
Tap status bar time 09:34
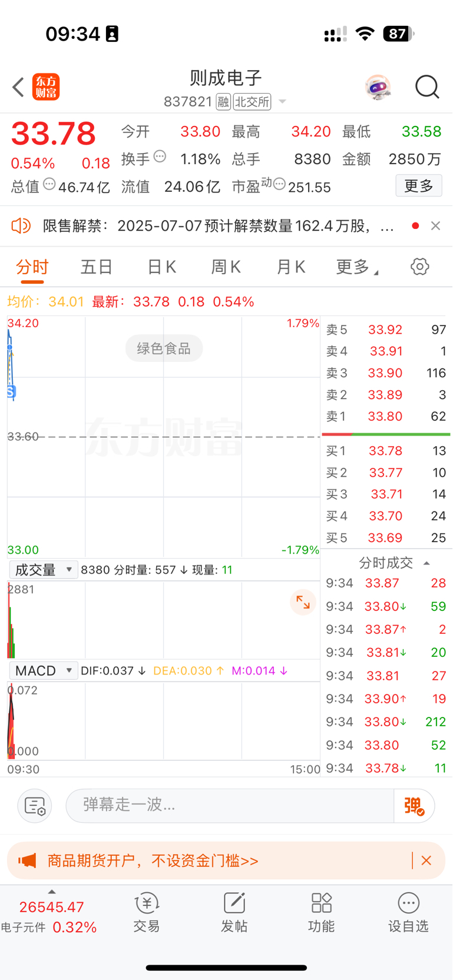coord(73,34)
